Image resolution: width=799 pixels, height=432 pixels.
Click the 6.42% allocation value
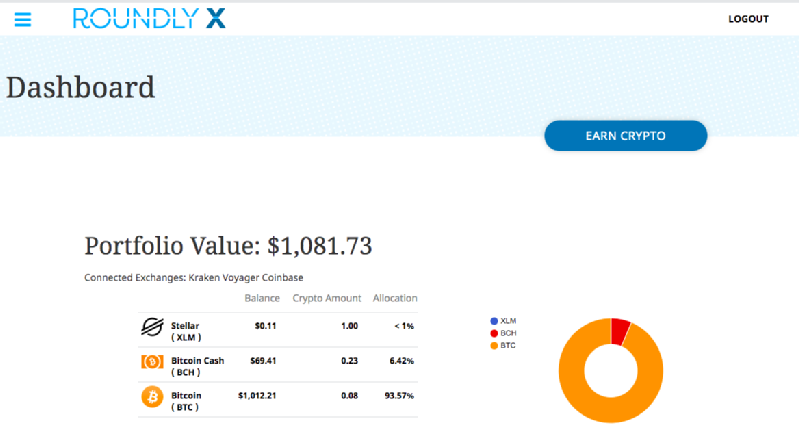click(402, 361)
